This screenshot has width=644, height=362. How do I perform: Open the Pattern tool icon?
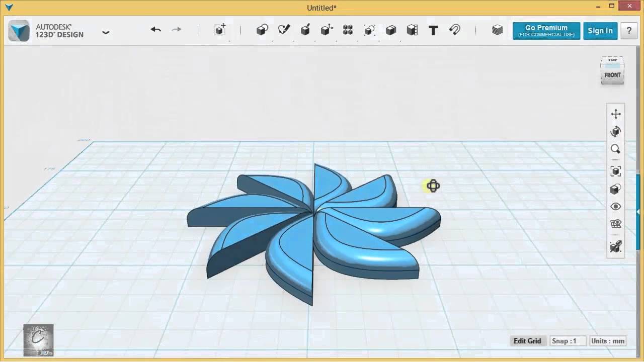pyautogui.click(x=348, y=30)
